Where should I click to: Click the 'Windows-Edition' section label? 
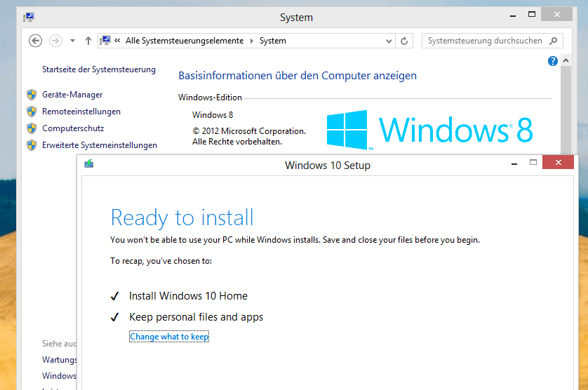[x=210, y=97]
